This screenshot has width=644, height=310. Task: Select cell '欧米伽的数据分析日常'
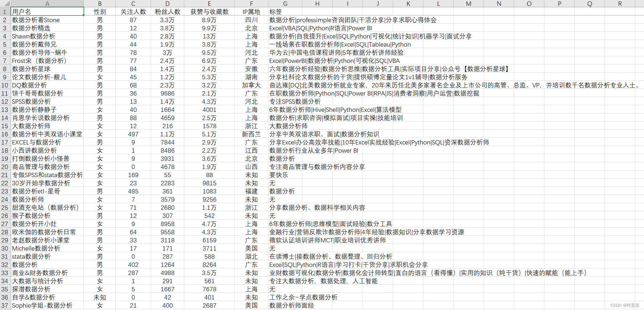coord(47,232)
